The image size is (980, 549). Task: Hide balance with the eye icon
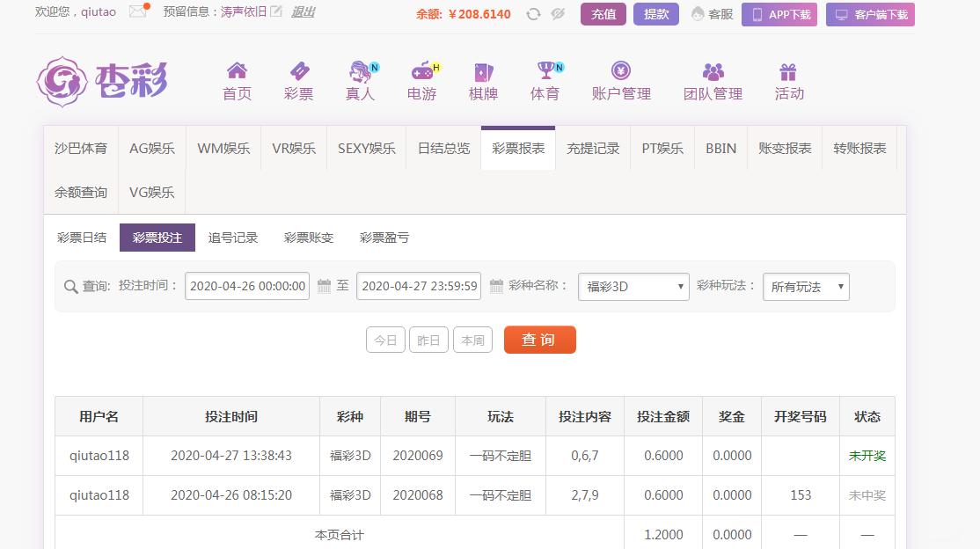coord(558,14)
